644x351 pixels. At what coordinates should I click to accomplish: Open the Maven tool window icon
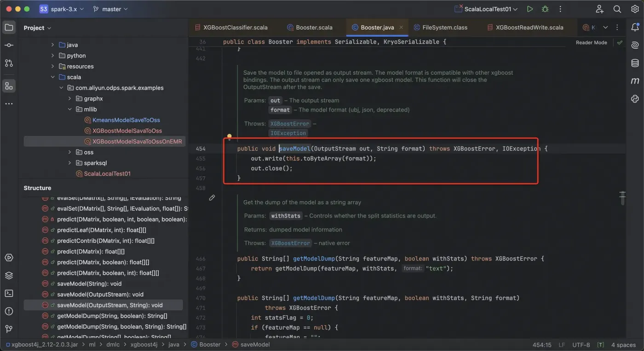(635, 81)
